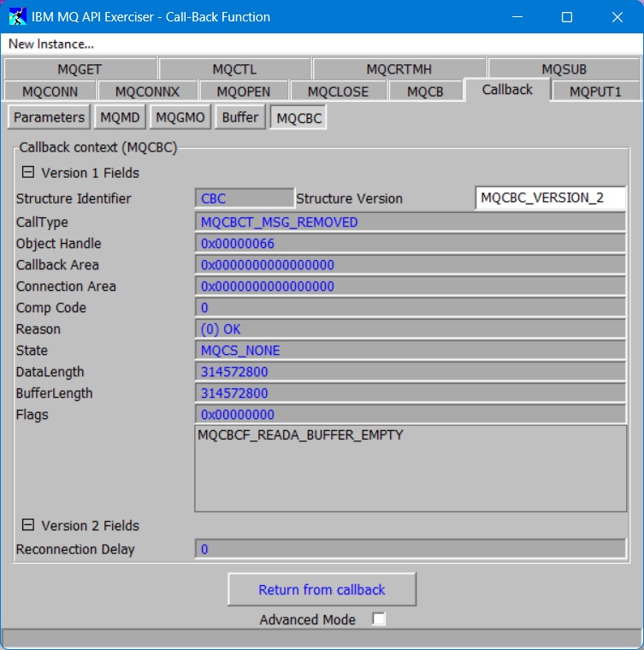Open the MQCRTMH tab
The image size is (644, 650).
pos(399,68)
